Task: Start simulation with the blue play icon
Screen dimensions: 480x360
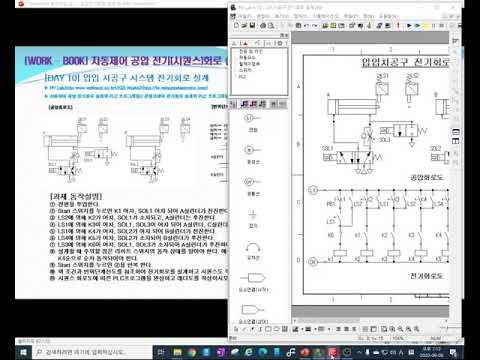Action: click(409, 25)
